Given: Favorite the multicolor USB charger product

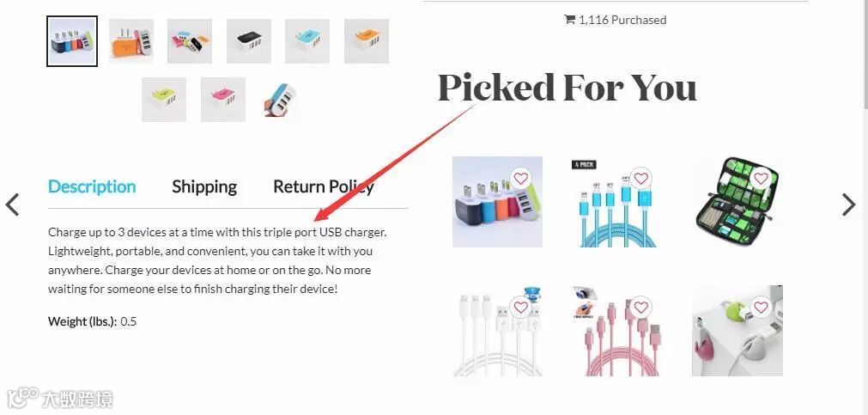Looking at the screenshot, I should (x=520, y=179).
